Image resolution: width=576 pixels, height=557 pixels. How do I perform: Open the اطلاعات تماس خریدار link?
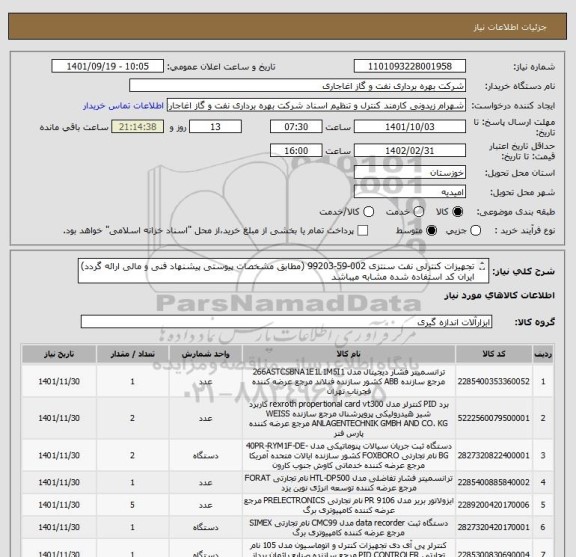click(x=123, y=106)
